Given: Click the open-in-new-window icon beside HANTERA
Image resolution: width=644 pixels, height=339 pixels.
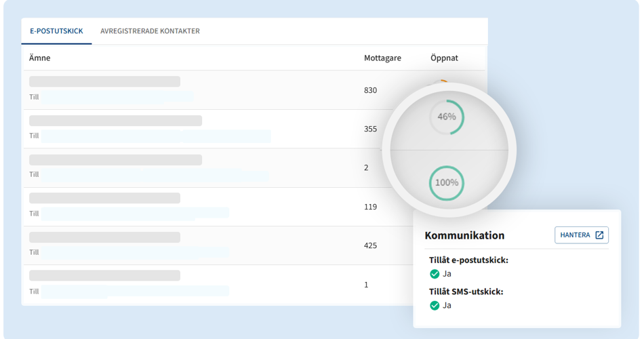Looking at the screenshot, I should 599,235.
